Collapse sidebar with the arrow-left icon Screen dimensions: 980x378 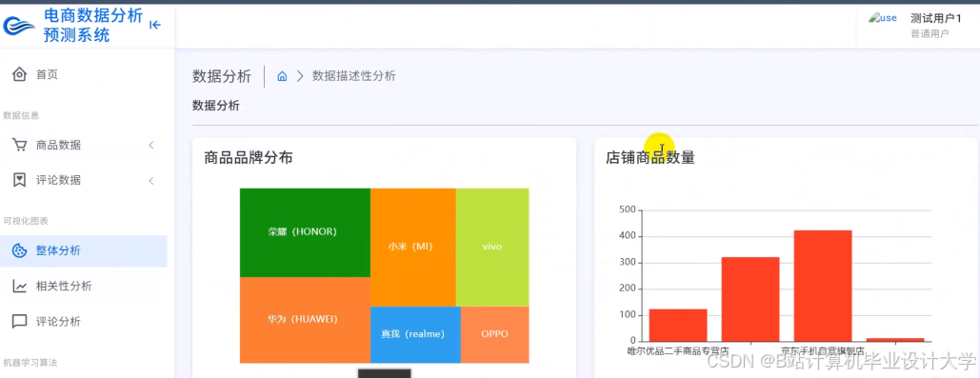pos(155,25)
